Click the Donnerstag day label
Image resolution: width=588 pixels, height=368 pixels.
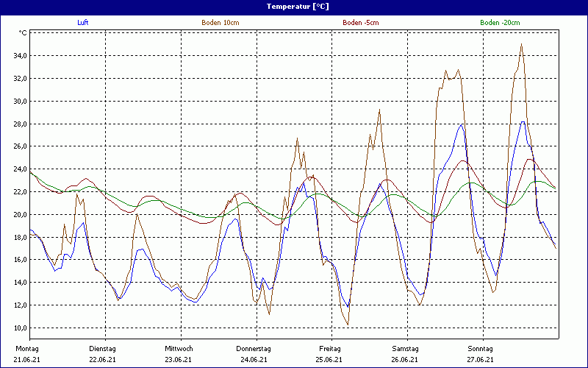pos(254,349)
